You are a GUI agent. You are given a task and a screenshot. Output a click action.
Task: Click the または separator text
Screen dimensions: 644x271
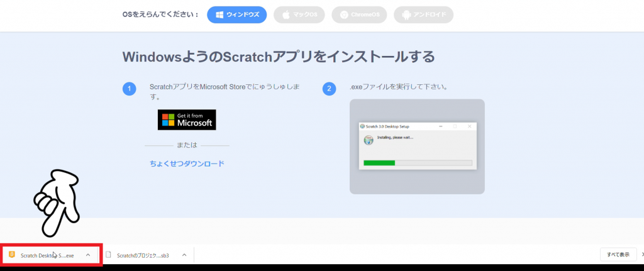click(187, 145)
